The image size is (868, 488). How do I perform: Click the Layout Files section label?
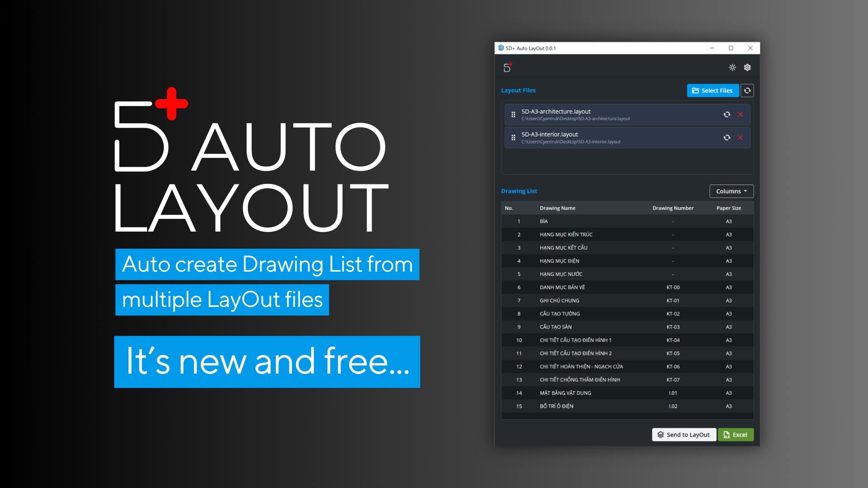518,90
